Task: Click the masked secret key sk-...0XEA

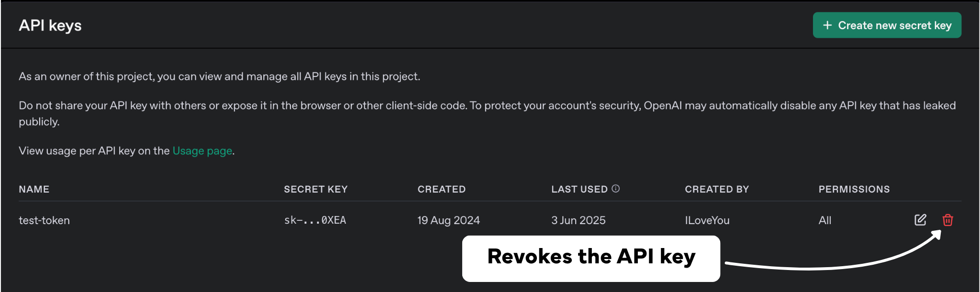Action: click(315, 220)
